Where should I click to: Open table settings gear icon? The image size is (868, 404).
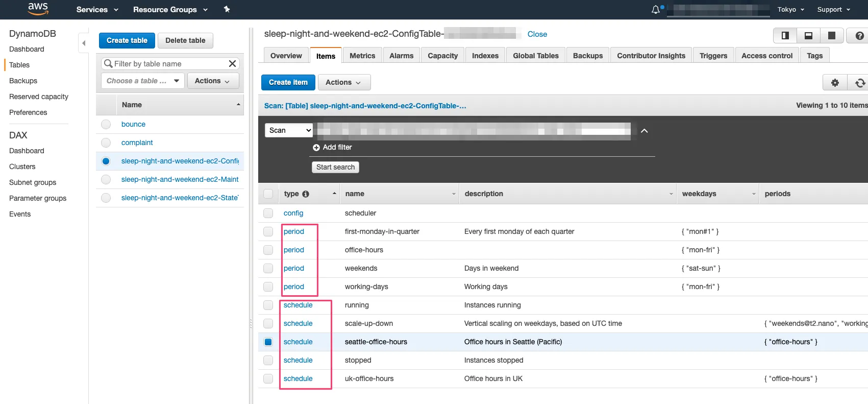tap(835, 83)
